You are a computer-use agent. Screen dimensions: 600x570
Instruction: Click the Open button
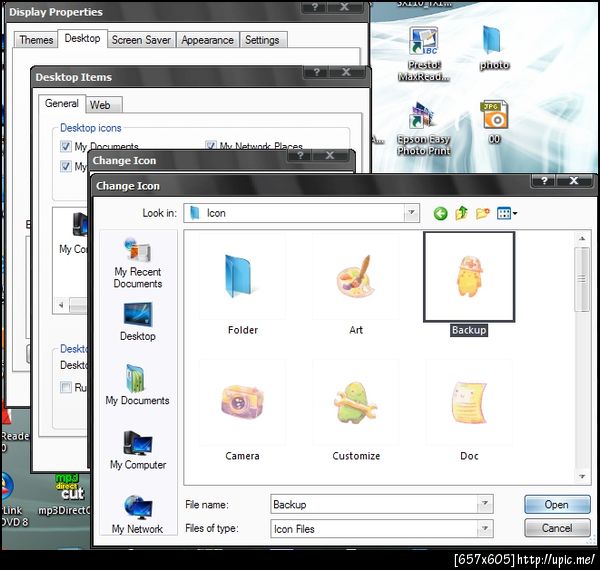tap(557, 504)
